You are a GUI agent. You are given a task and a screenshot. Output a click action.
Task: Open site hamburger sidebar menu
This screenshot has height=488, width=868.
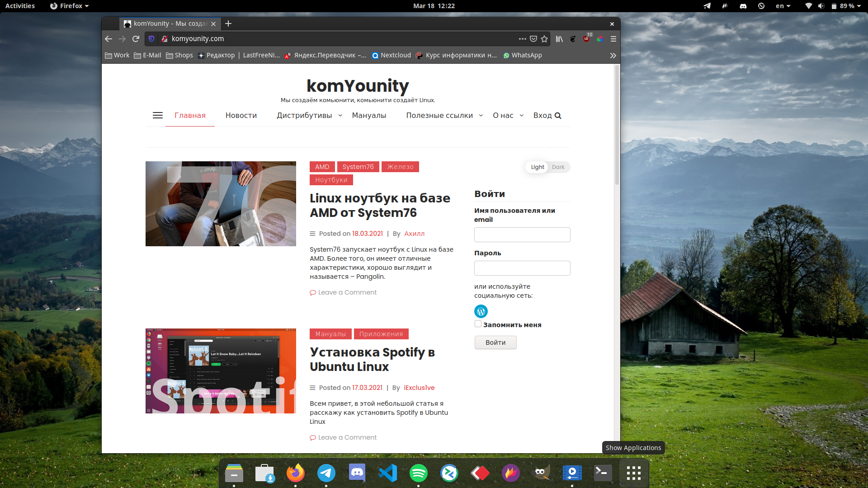pos(158,115)
